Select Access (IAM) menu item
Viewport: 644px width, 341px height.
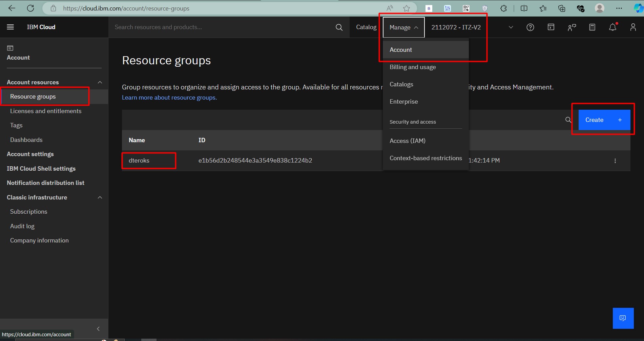[x=425, y=141]
